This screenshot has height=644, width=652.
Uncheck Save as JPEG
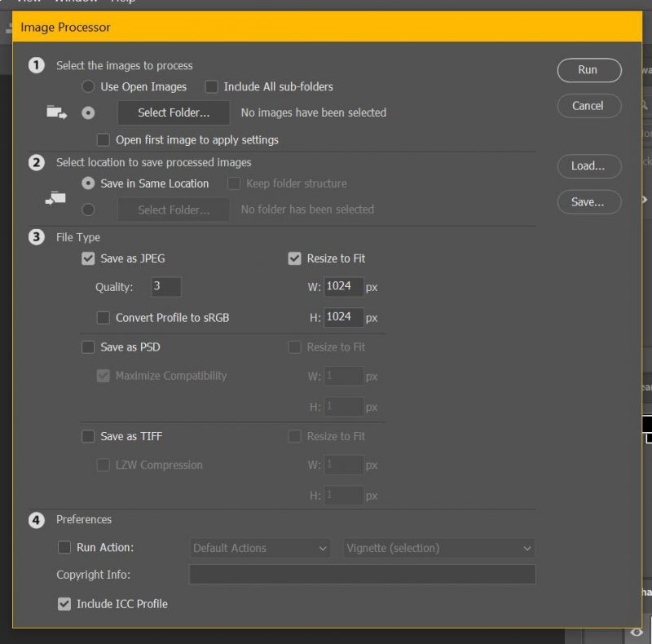point(88,258)
